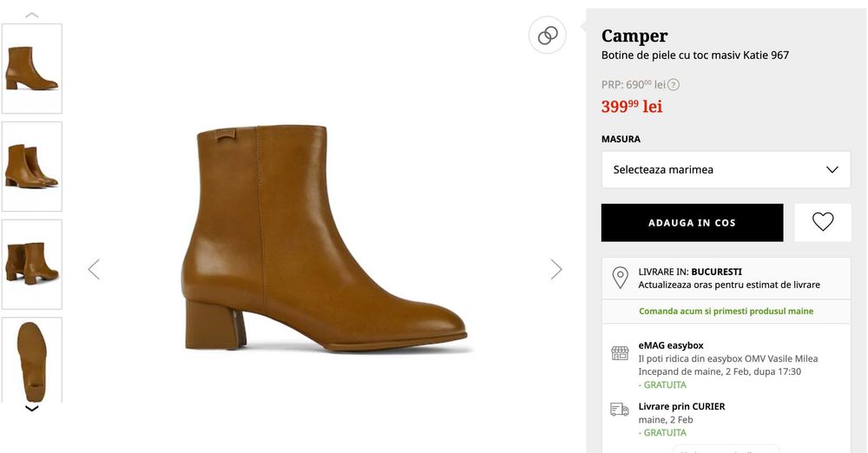Select the boot sole thumbnail
The image size is (868, 453).
click(32, 359)
